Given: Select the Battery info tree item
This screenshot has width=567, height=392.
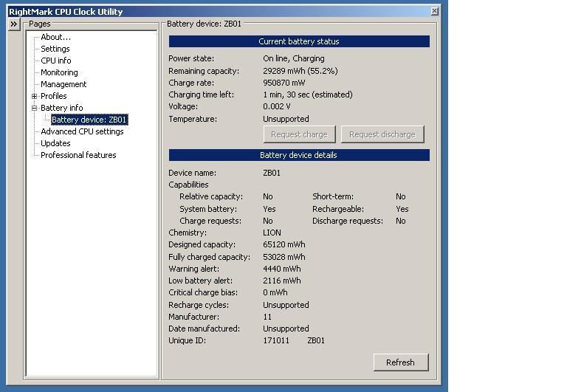Looking at the screenshot, I should 62,108.
